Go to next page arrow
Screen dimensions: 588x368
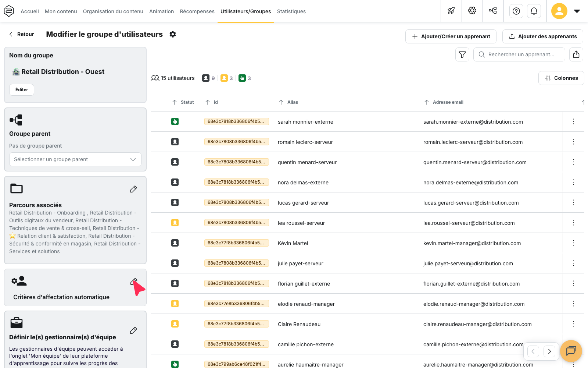[x=549, y=351]
